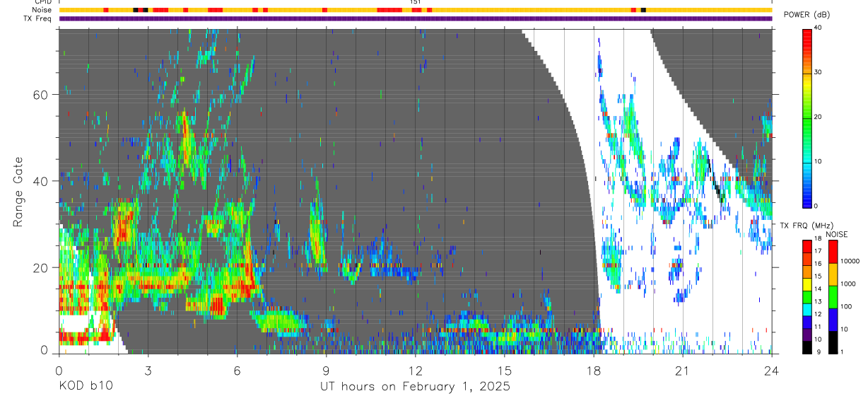Click the 'Range Gate' axis title

tap(17, 193)
